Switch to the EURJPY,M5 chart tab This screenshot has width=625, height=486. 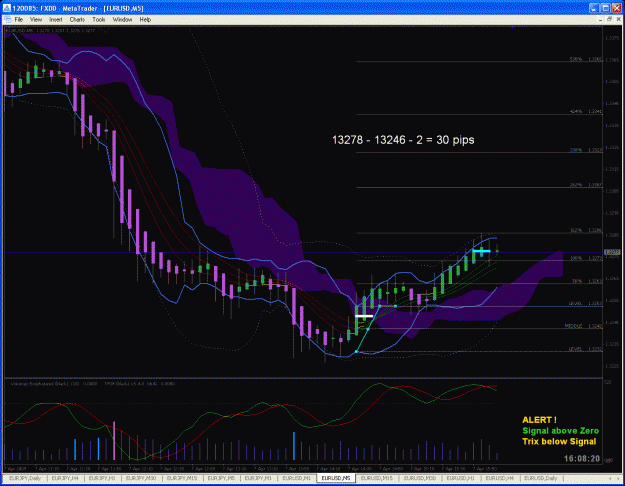pyautogui.click(x=221, y=478)
